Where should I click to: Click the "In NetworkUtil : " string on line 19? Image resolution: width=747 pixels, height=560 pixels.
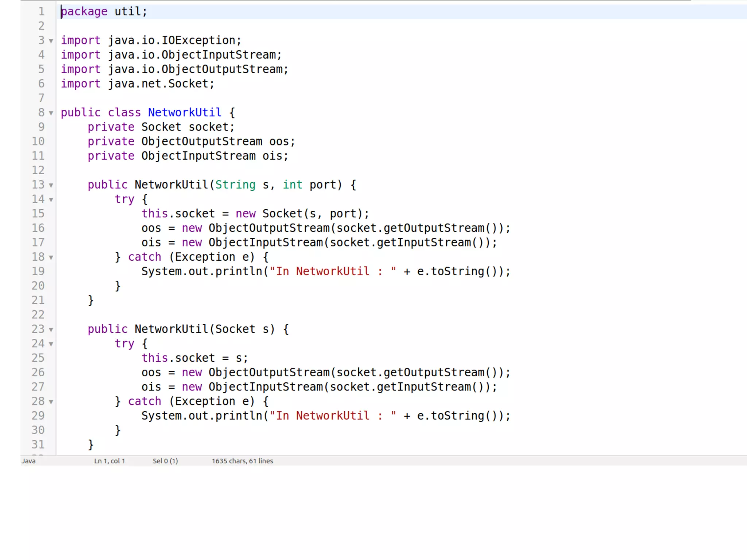click(333, 272)
